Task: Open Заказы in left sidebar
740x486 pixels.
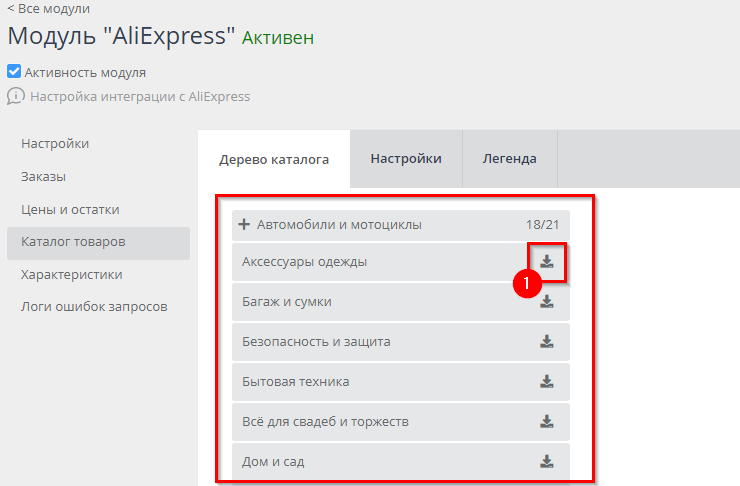Action: pyautogui.click(x=43, y=176)
